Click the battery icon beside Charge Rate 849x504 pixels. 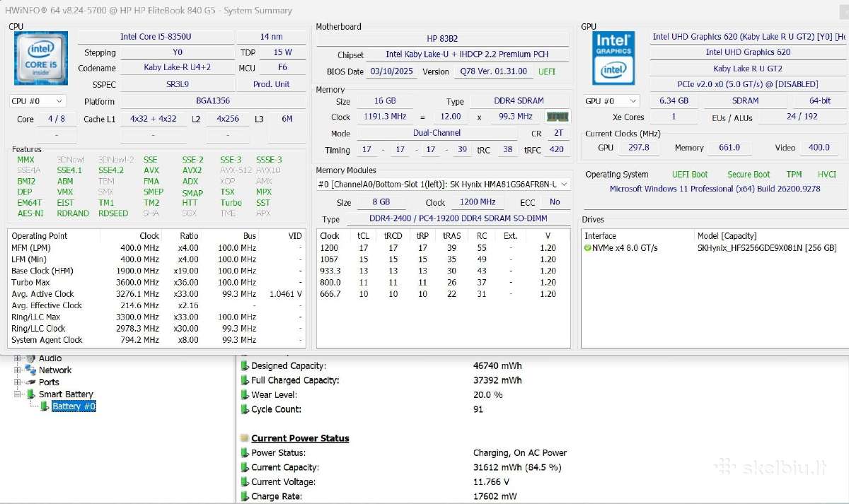click(245, 496)
